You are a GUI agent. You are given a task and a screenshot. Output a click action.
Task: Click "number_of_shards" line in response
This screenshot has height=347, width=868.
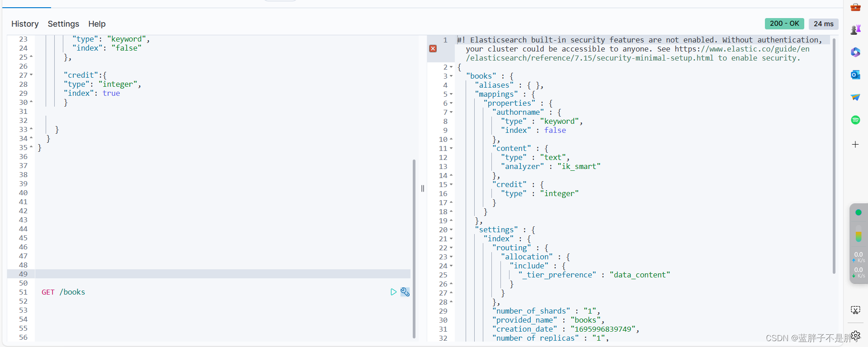click(x=546, y=311)
